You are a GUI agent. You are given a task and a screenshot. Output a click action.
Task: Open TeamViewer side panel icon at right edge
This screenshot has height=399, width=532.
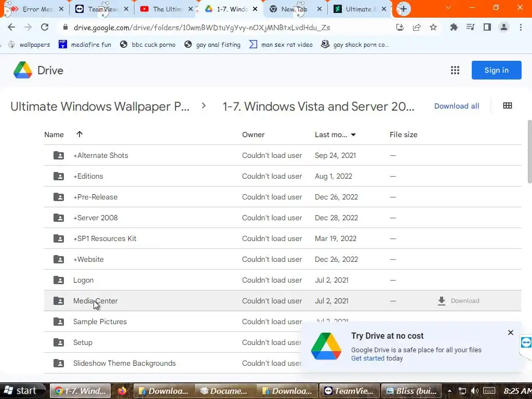pyautogui.click(x=526, y=342)
